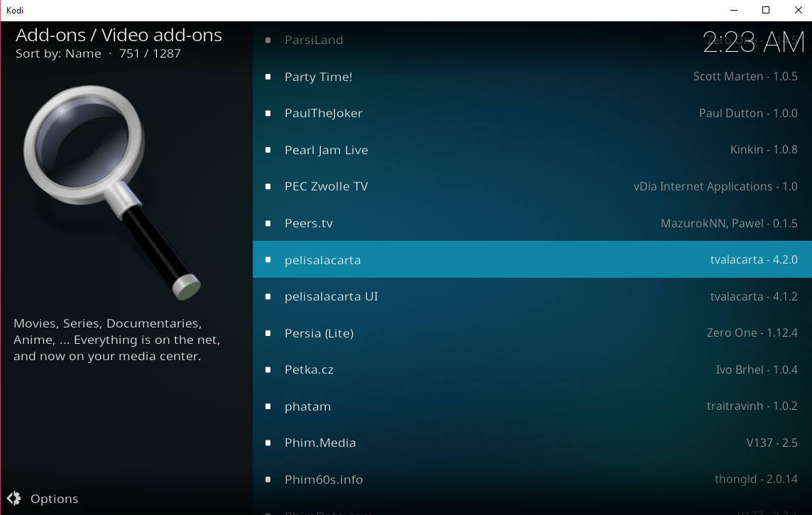Select the pelisalacarta UI add-on
This screenshot has height=515, width=812.
(x=532, y=296)
